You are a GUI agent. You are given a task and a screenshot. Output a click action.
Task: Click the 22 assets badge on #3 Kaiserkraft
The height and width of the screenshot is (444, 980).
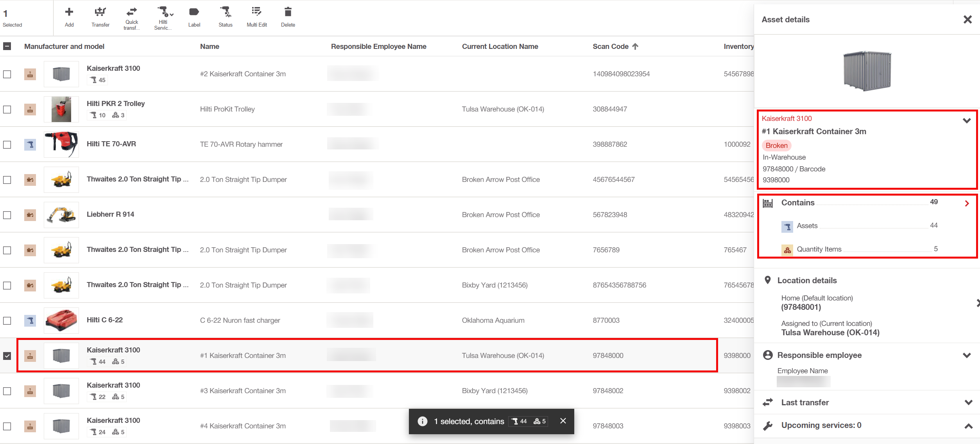pos(98,397)
